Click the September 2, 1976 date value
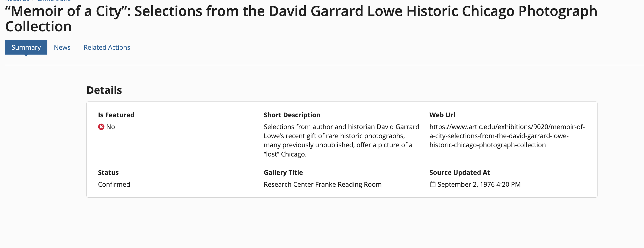The width and height of the screenshot is (644, 248). point(479,185)
